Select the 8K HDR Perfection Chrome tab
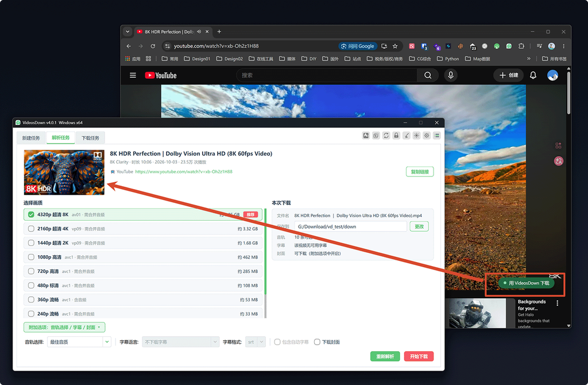 pos(173,32)
